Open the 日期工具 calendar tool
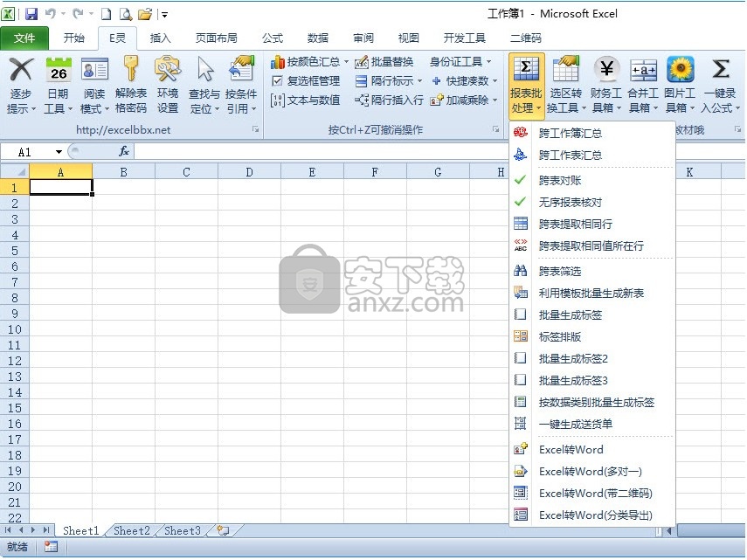Viewport: 747px width, 560px height. pos(59,86)
